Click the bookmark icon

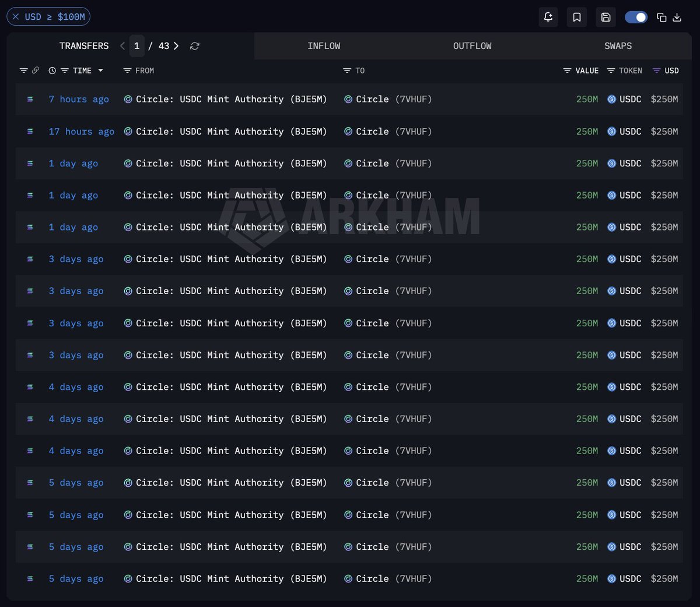pos(577,17)
